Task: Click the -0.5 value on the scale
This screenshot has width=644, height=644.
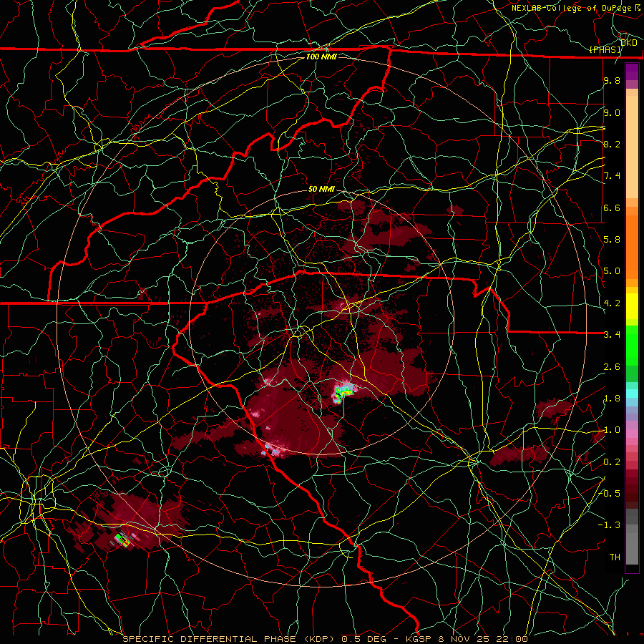Action: (609, 494)
